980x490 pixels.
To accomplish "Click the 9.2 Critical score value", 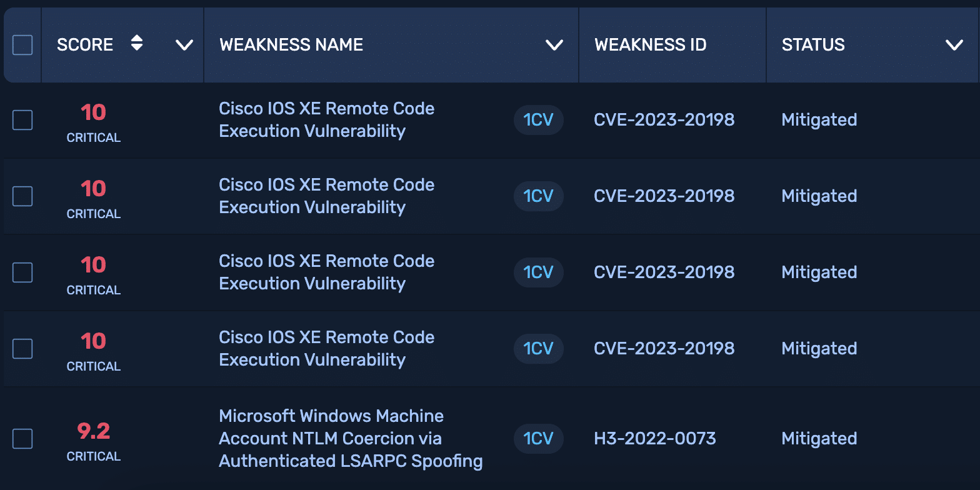I will (94, 431).
